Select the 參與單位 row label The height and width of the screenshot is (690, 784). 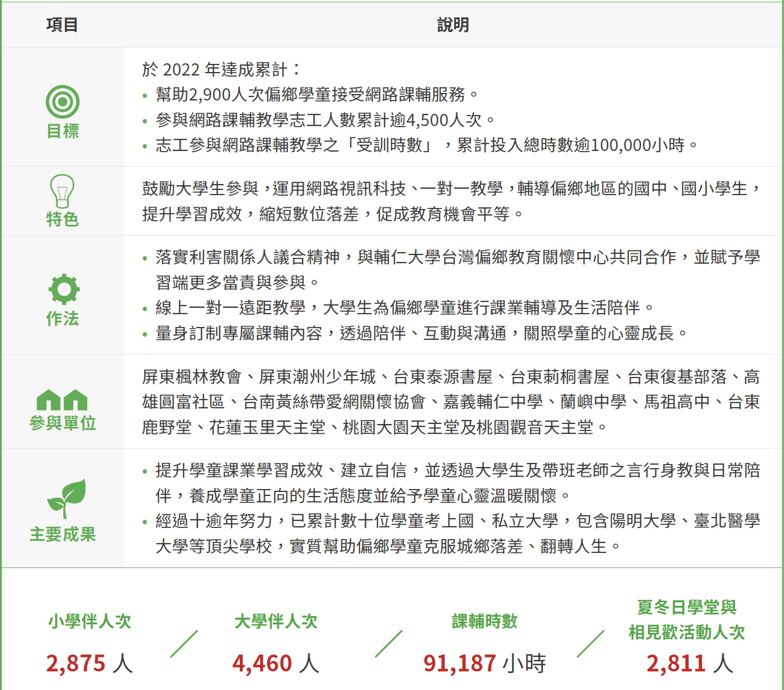[x=63, y=423]
